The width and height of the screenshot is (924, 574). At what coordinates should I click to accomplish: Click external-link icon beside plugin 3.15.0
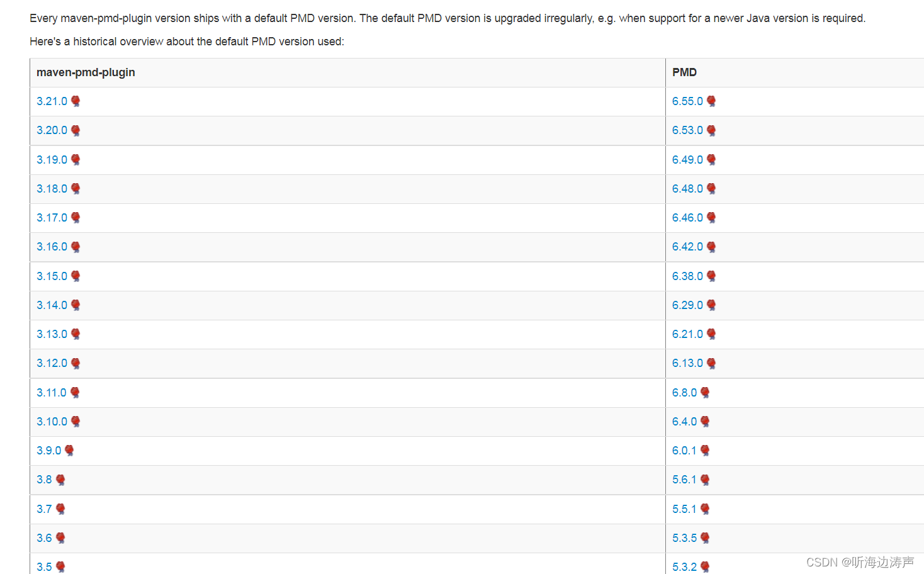point(76,276)
